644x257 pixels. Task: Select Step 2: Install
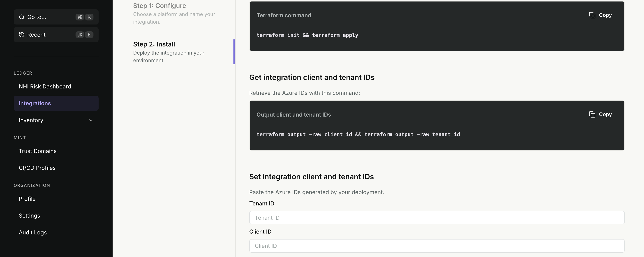tap(154, 44)
